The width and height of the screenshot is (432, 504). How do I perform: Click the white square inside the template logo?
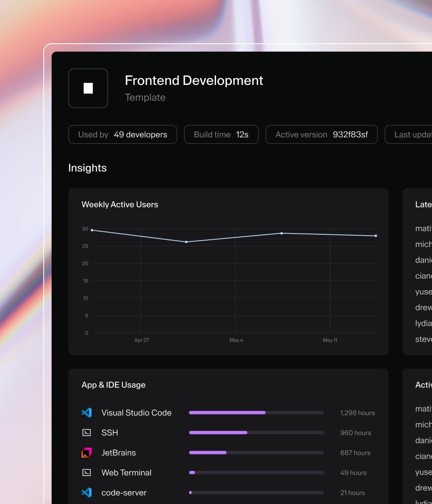(88, 88)
